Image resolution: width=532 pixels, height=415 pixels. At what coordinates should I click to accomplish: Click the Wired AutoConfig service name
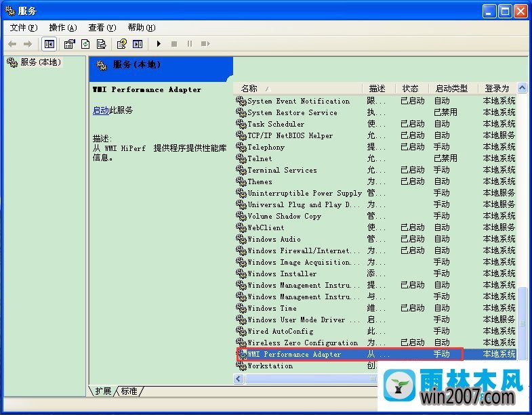pos(281,331)
